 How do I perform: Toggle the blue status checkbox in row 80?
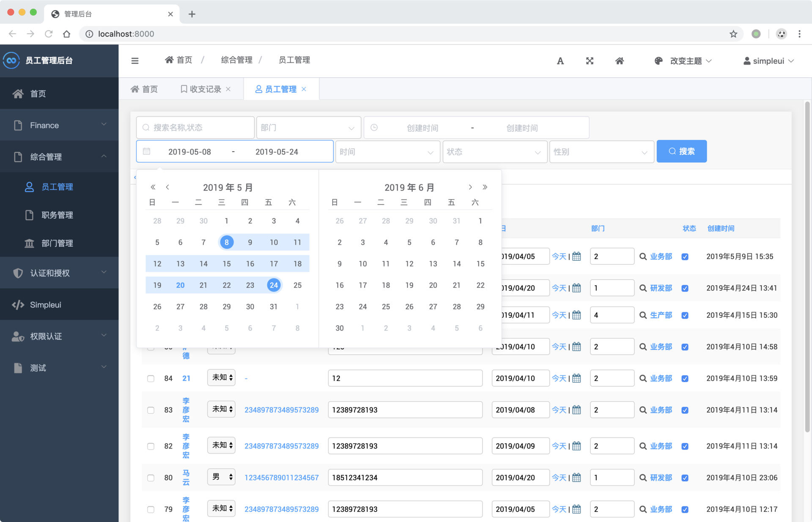(685, 478)
